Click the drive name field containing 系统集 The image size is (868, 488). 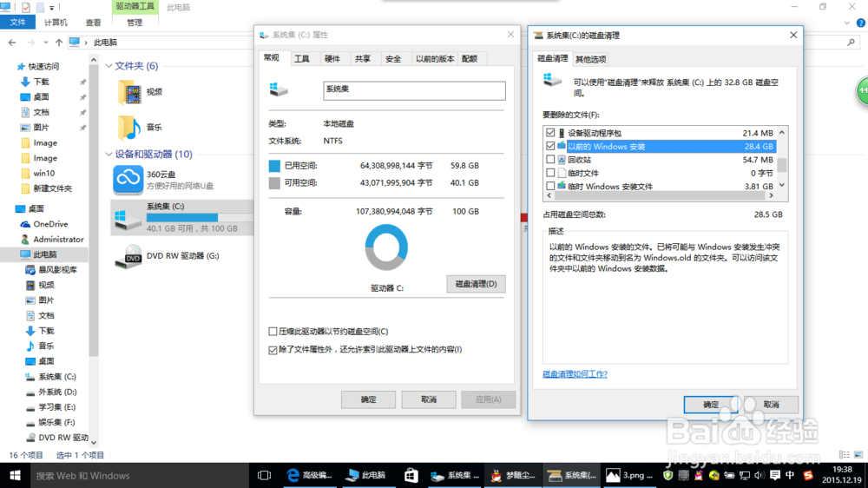click(414, 91)
